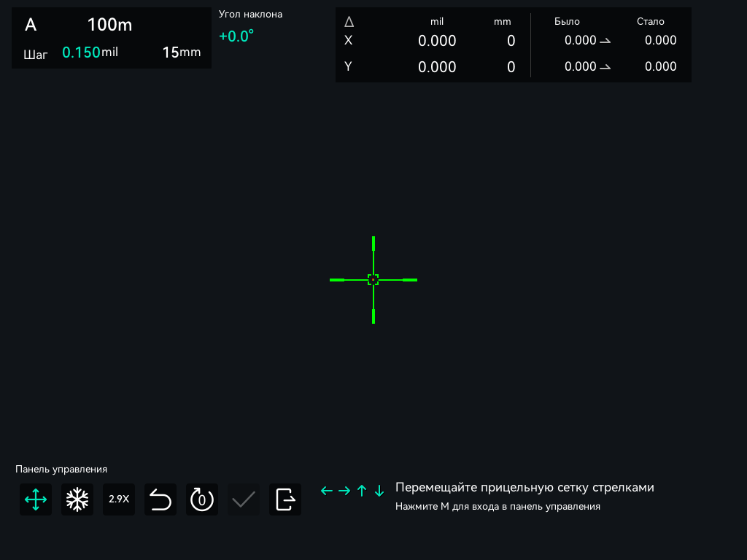This screenshot has width=747, height=560.
Task: Click the "Шаг" label
Action: pyautogui.click(x=36, y=55)
